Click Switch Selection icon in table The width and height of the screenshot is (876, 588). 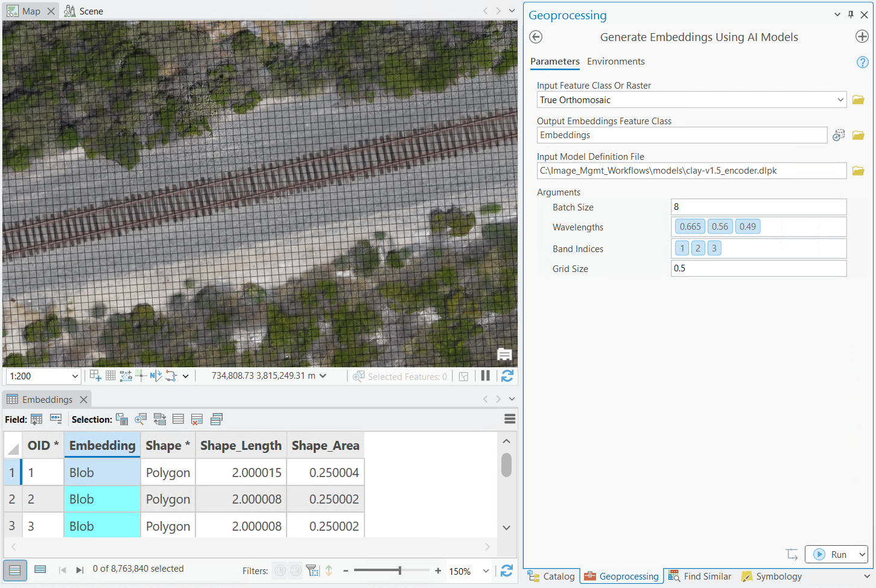(x=160, y=419)
